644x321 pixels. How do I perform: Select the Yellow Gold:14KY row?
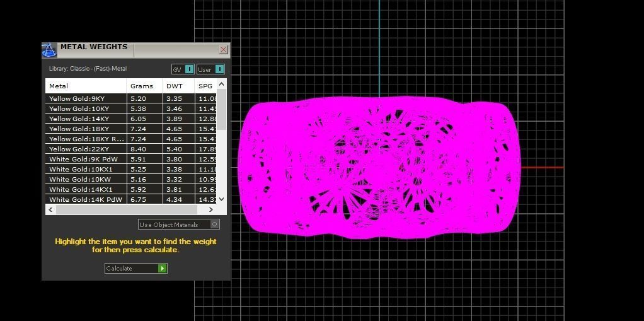(x=131, y=119)
